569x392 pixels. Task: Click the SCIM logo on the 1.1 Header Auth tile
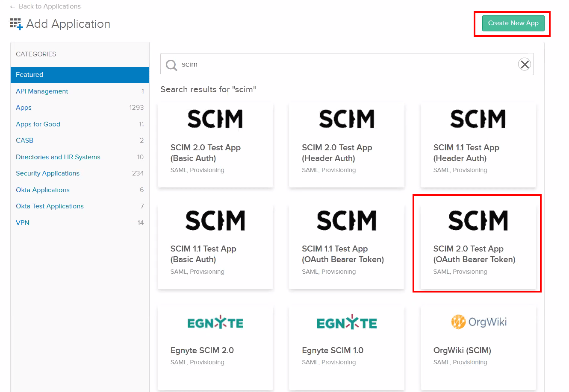(478, 119)
